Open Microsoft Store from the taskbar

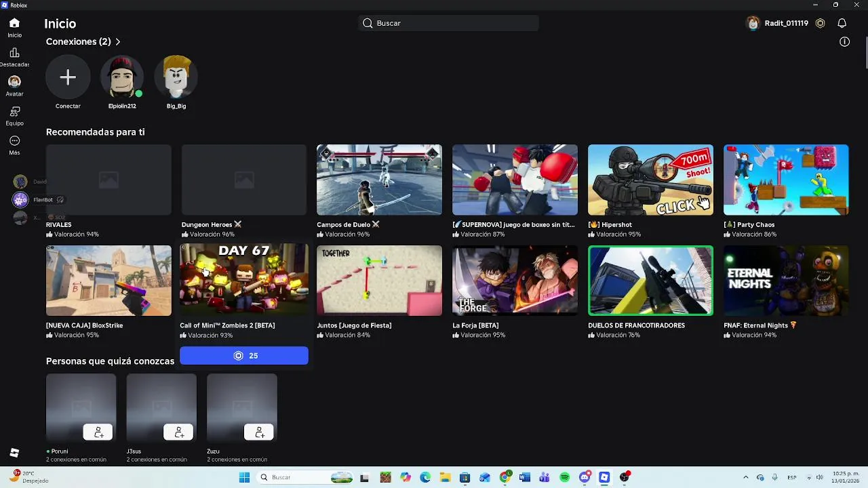click(465, 477)
